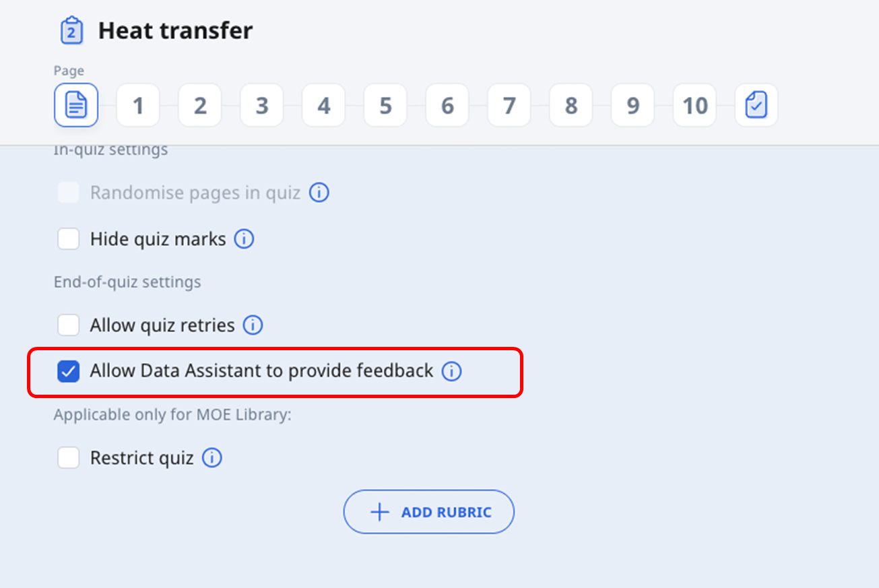
Task: Select quiz page 7
Action: click(x=509, y=105)
